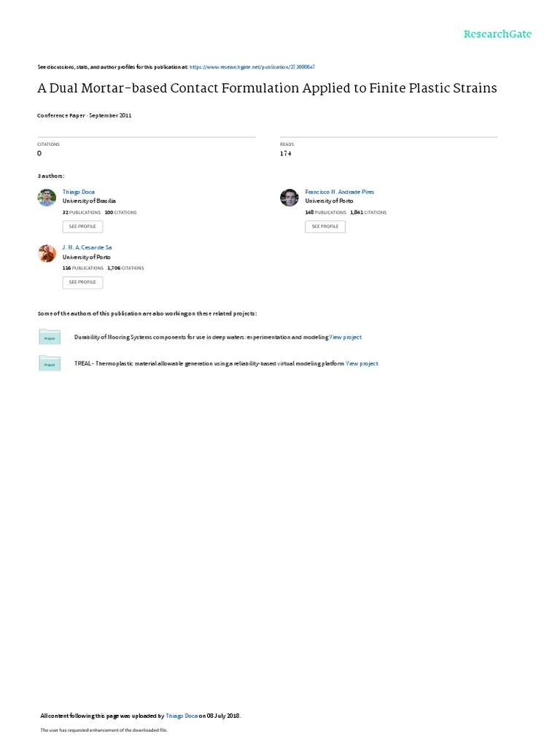Click the paper title heading
Image resolution: width=560 pixels, height=747 pixels.
coord(267,88)
